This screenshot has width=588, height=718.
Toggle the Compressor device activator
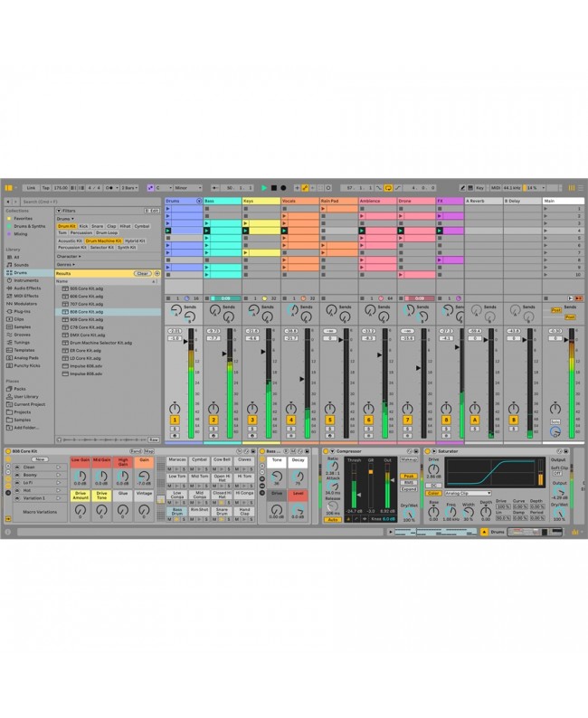pos(326,451)
